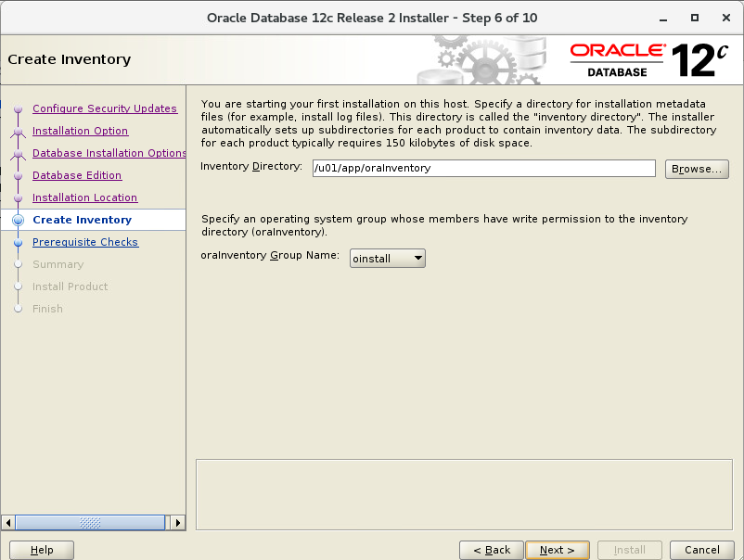Return to the Installation Location step
This screenshot has width=744, height=560.
[x=85, y=197]
